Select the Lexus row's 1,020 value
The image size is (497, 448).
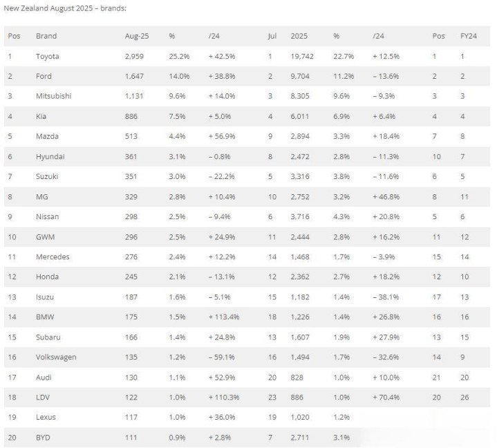pos(300,418)
